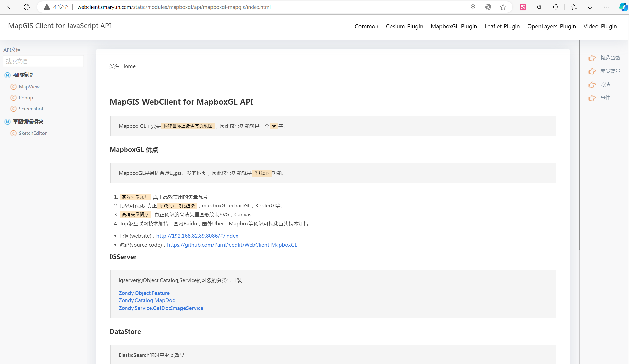Click the thumbs-up icon beside 构造函数
The height and width of the screenshot is (364, 629).
tap(592, 58)
